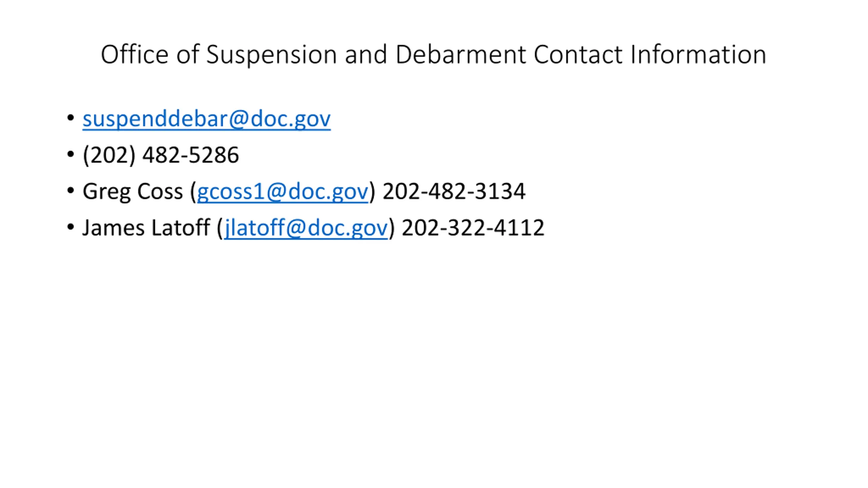
Task: Click the word Debarment in title
Action: [x=460, y=54]
